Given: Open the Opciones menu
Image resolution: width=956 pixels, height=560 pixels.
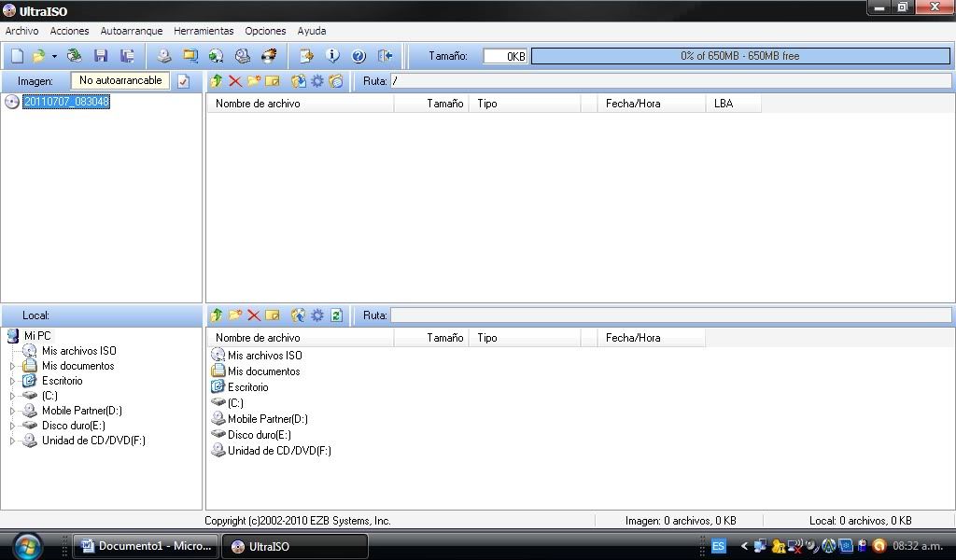Looking at the screenshot, I should click(265, 31).
